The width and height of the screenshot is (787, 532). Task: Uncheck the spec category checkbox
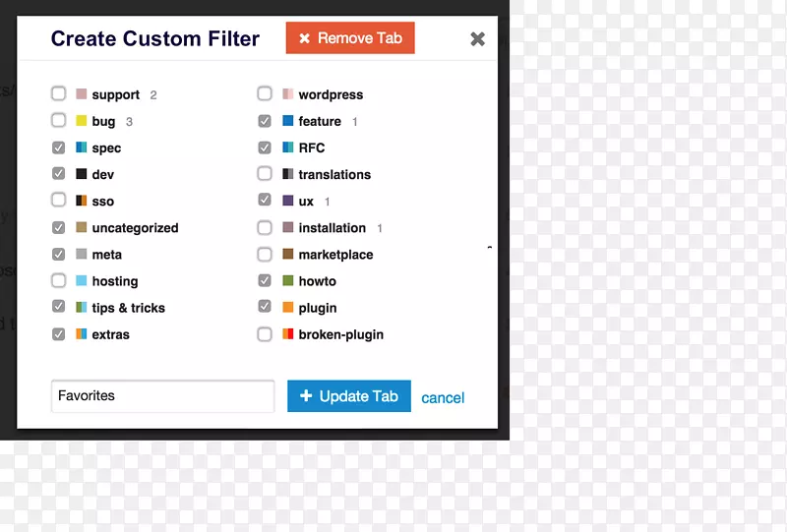coord(59,148)
